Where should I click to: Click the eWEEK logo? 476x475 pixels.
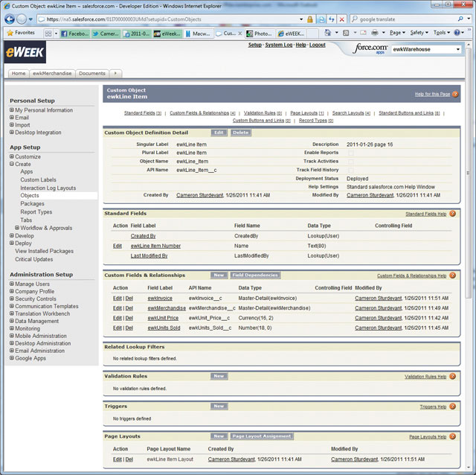pyautogui.click(x=25, y=52)
